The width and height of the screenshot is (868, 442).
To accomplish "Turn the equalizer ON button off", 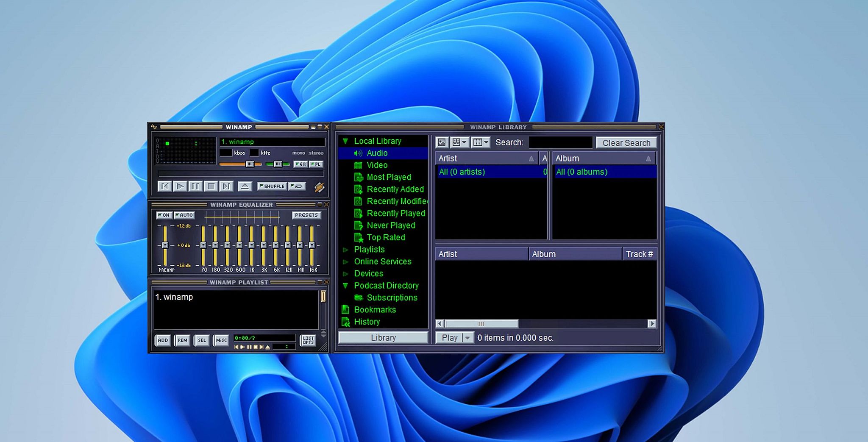I will click(164, 215).
